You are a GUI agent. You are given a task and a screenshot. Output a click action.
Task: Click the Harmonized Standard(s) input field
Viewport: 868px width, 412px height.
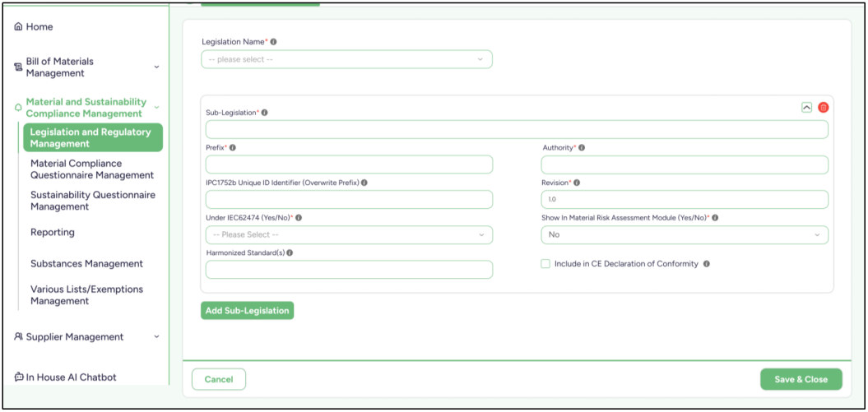coord(349,270)
